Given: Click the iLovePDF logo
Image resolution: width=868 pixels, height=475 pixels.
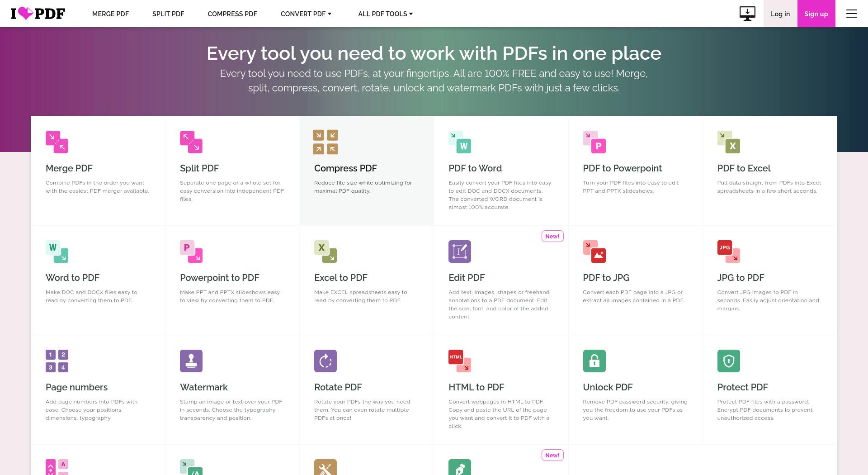Looking at the screenshot, I should click(38, 14).
